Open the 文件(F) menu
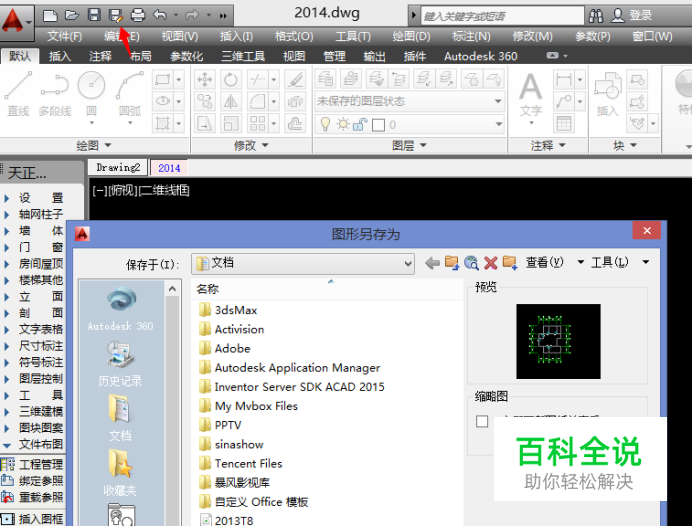Viewport: 692px width, 526px height. [64, 36]
